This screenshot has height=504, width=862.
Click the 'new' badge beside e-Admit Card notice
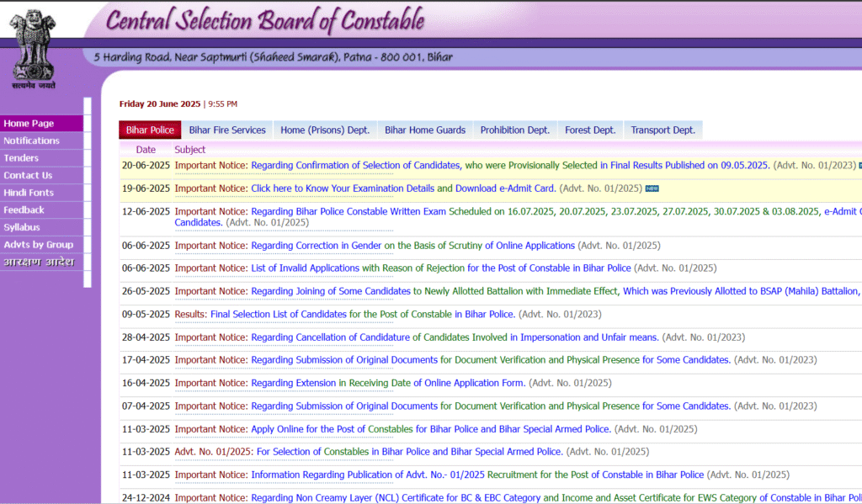click(x=652, y=188)
